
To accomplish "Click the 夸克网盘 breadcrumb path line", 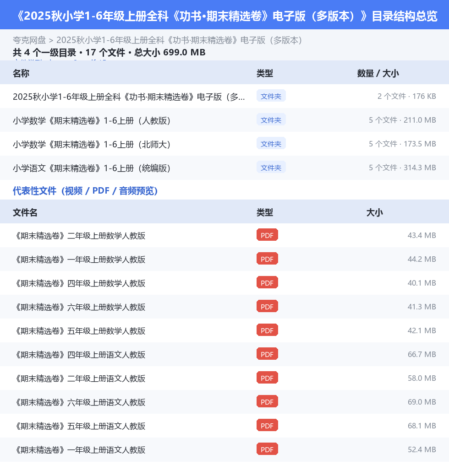I will (158, 40).
